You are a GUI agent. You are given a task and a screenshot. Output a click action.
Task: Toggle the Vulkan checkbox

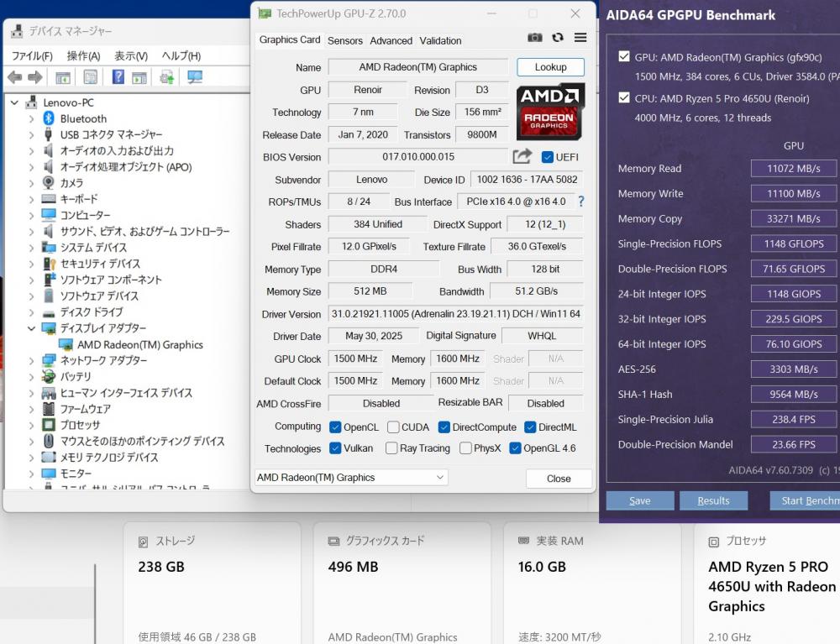point(335,448)
